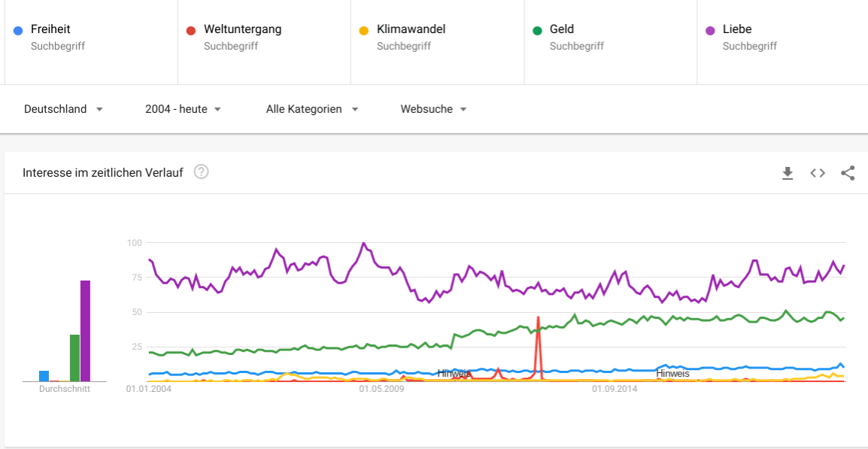Viewport: 868px width, 449px height.
Task: Expand the Websuche search type dropdown
Action: coord(433,109)
